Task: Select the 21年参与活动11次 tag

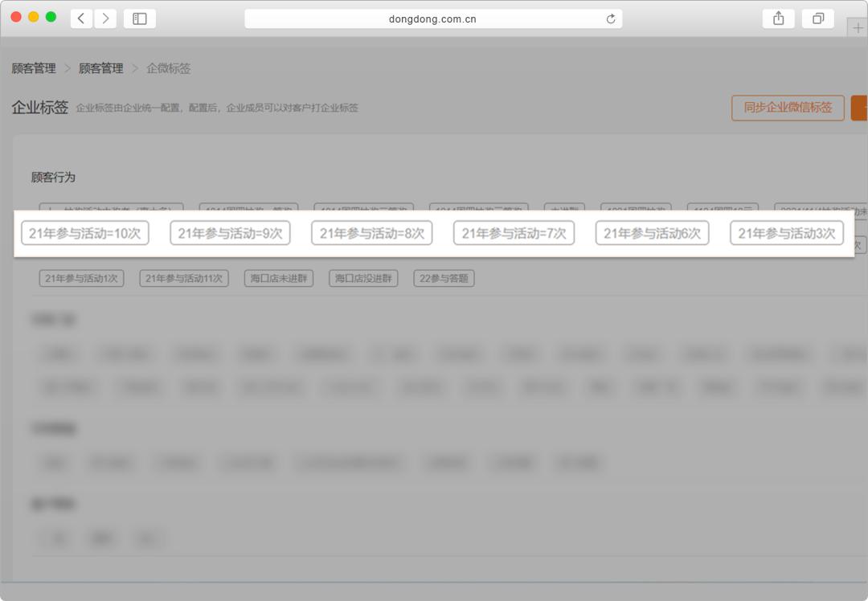Action: tap(184, 278)
